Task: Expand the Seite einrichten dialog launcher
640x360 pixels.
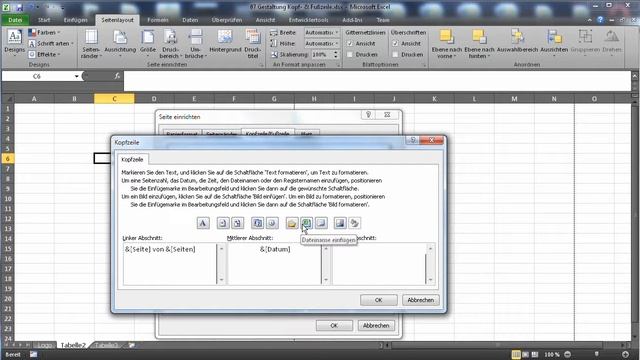Action: pos(262,65)
